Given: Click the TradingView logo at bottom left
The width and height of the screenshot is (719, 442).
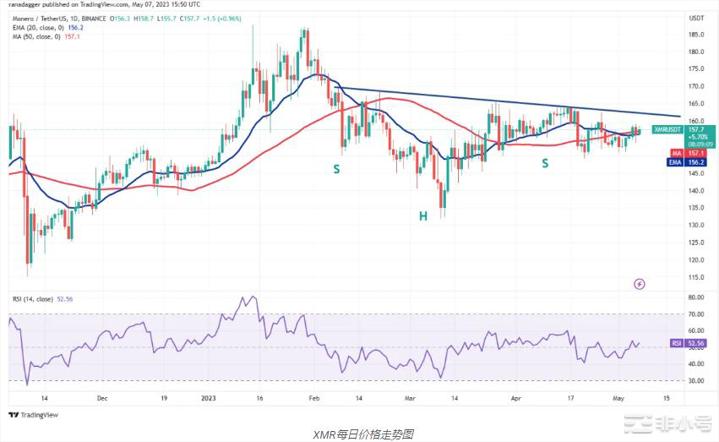Looking at the screenshot, I should coord(28,415).
